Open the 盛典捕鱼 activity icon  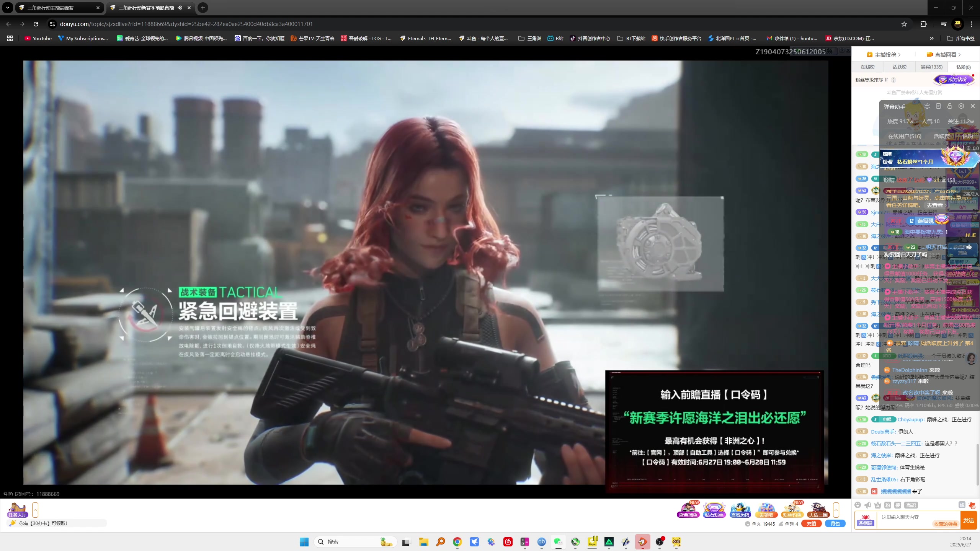point(688,510)
